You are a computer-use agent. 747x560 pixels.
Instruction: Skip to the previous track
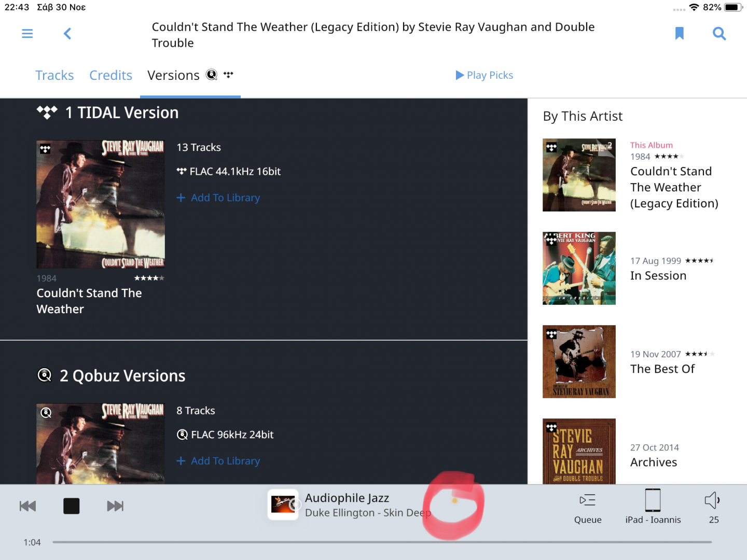point(27,506)
